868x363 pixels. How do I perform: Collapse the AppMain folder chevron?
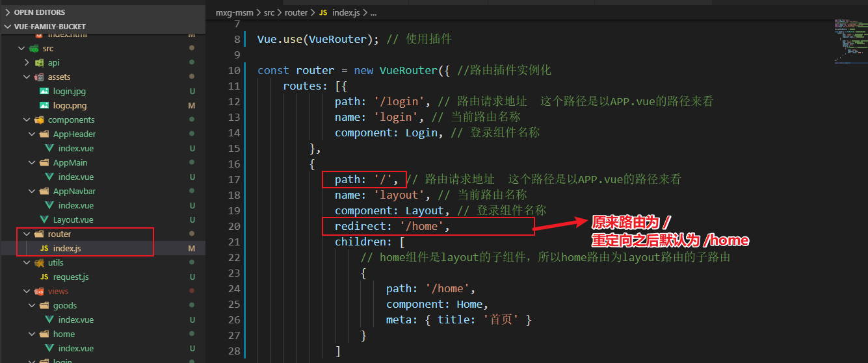[x=33, y=163]
